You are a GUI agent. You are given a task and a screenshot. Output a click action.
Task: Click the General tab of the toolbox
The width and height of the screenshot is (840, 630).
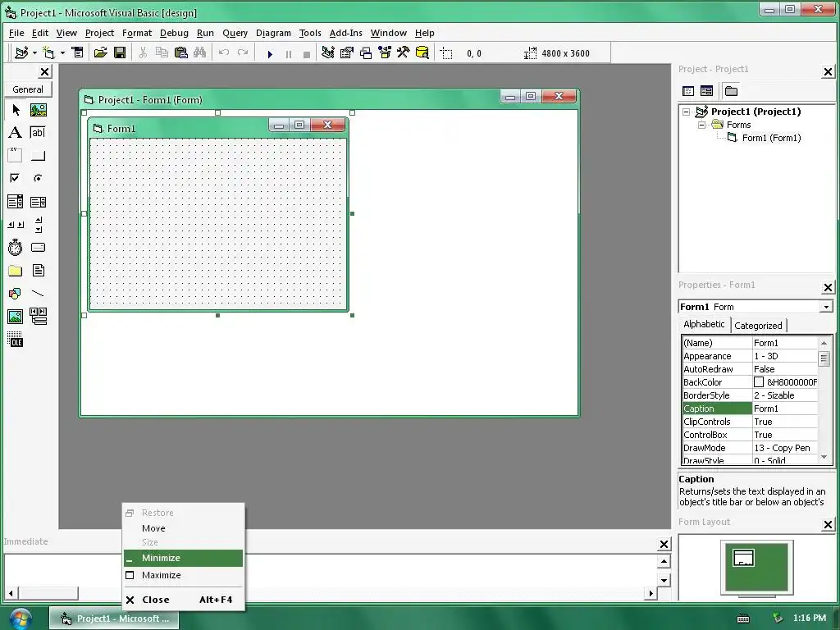[x=28, y=89]
